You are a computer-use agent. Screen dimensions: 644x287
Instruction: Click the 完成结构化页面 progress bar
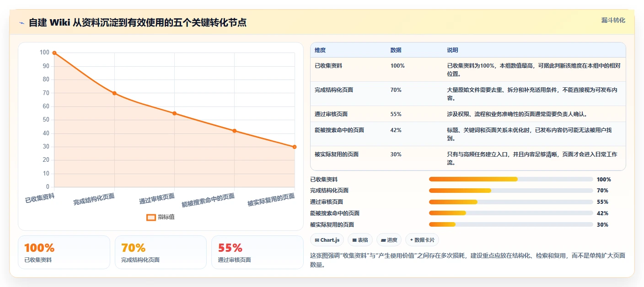coord(511,191)
